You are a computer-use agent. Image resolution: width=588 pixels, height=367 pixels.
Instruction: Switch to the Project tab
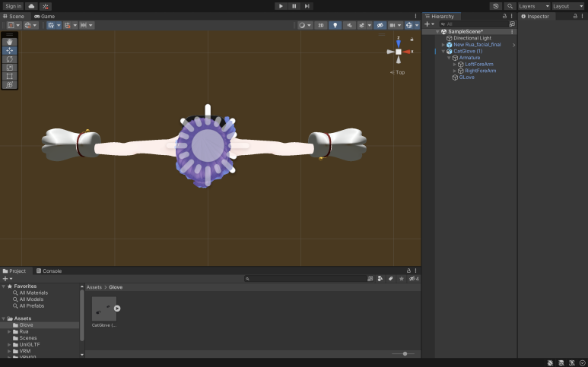pyautogui.click(x=14, y=271)
